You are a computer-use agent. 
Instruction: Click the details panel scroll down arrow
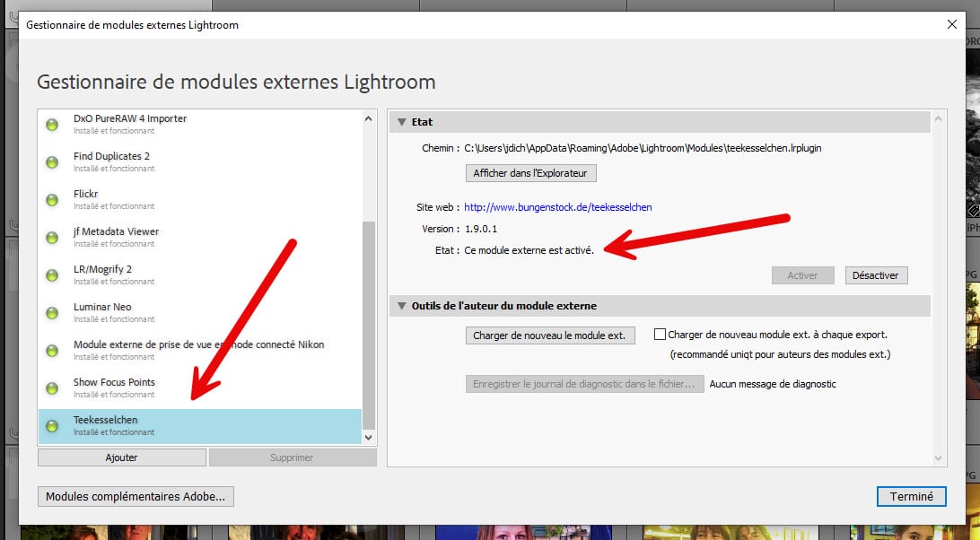[938, 458]
